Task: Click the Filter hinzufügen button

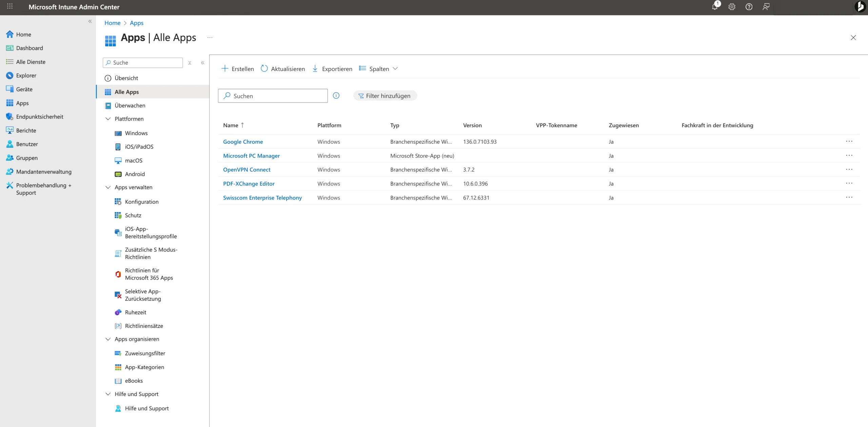Action: pyautogui.click(x=385, y=96)
